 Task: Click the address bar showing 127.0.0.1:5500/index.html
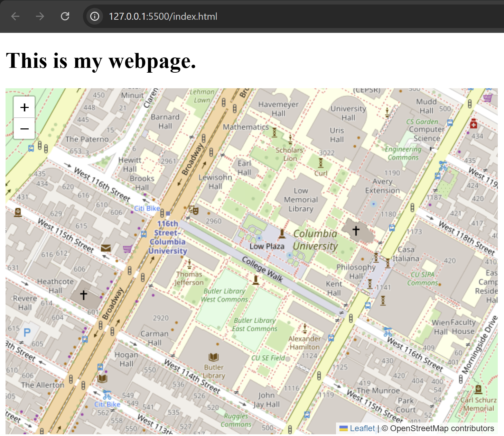pyautogui.click(x=162, y=16)
